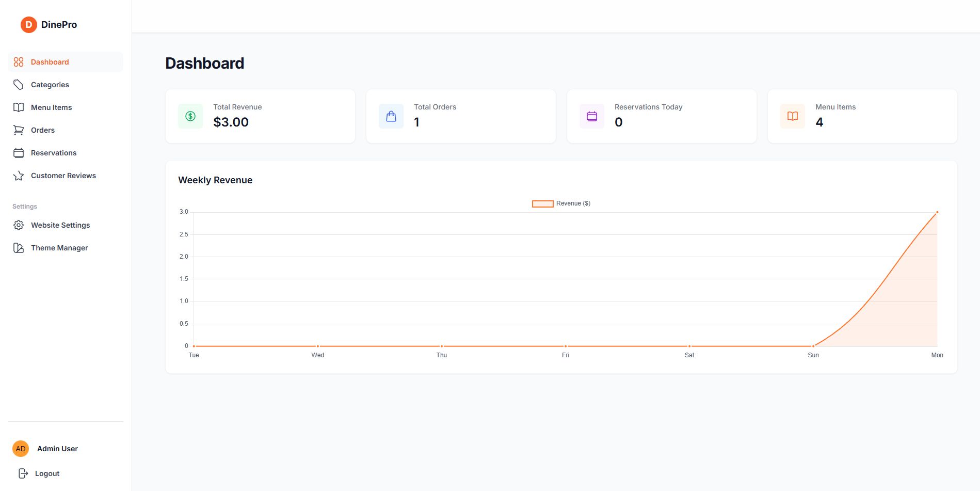
Task: Click the Mon data point on chart
Action: pyautogui.click(x=937, y=212)
